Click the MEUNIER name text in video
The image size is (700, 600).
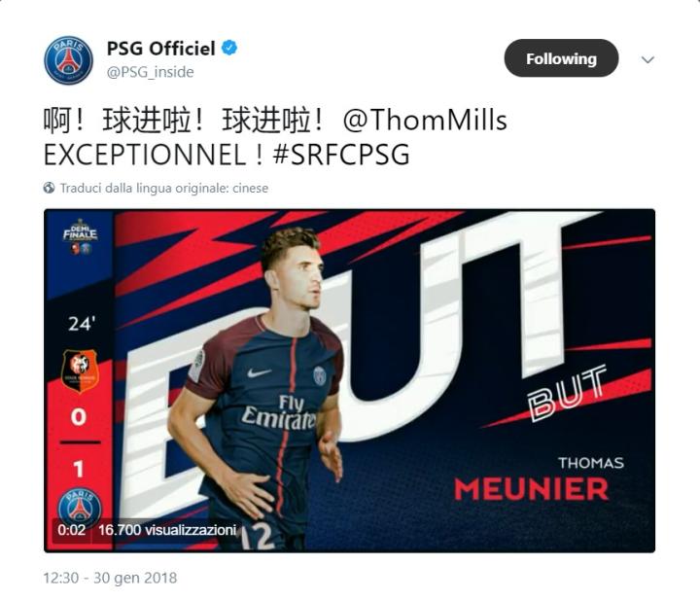click(531, 489)
